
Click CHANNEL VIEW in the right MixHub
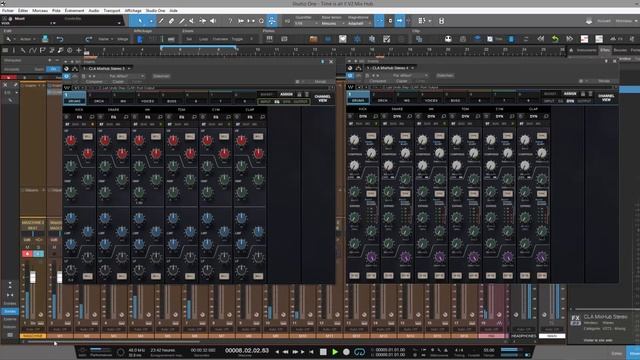coord(606,98)
